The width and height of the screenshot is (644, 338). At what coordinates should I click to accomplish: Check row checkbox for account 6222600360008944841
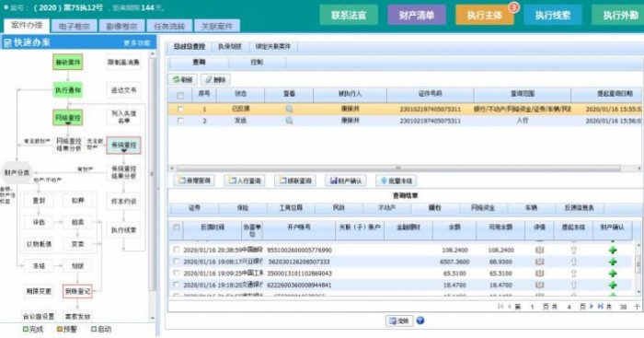(x=177, y=285)
